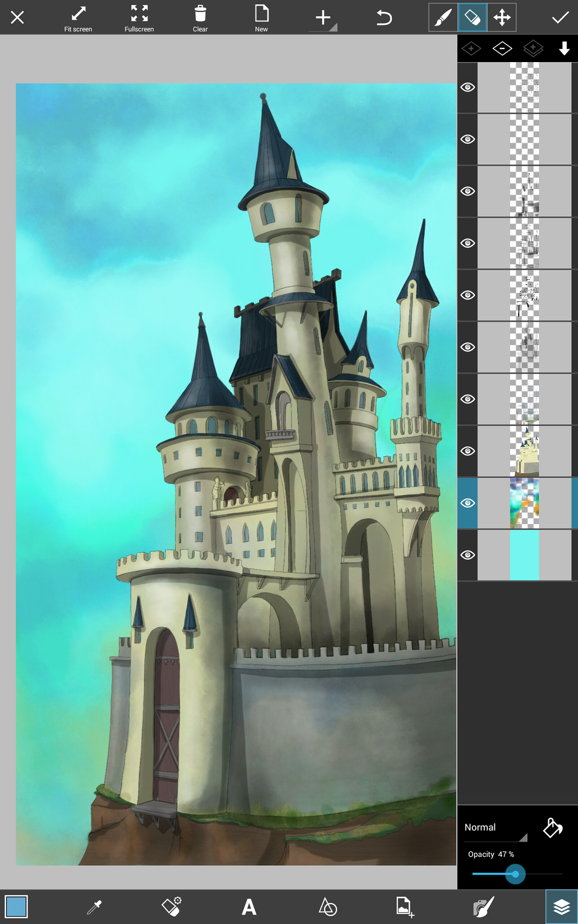
Task: Open the Normal blend mode dropdown
Action: (x=495, y=828)
